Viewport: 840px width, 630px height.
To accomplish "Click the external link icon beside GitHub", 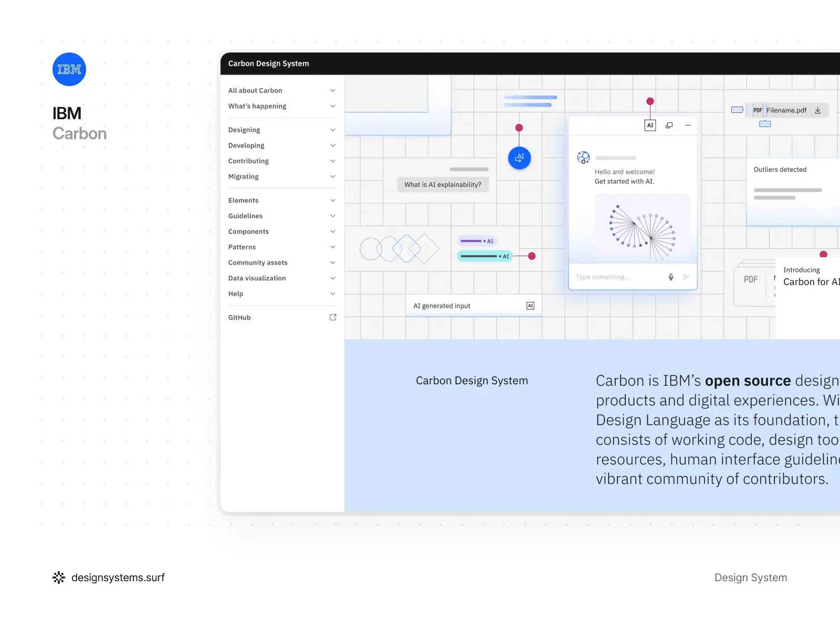I will [333, 317].
